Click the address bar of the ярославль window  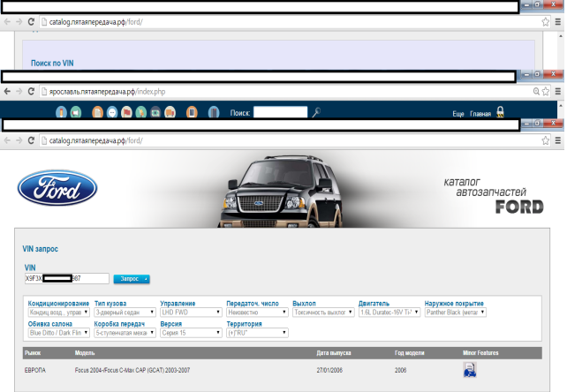click(285, 92)
